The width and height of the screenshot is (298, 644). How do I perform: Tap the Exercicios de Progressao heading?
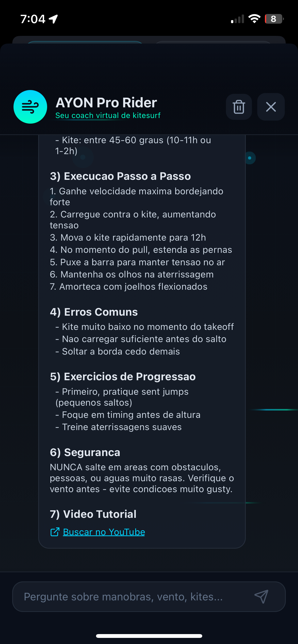coord(123,377)
